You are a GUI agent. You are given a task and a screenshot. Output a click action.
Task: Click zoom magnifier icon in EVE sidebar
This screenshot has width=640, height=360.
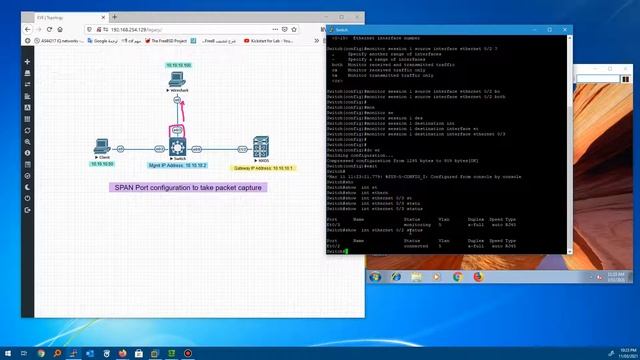point(27,142)
